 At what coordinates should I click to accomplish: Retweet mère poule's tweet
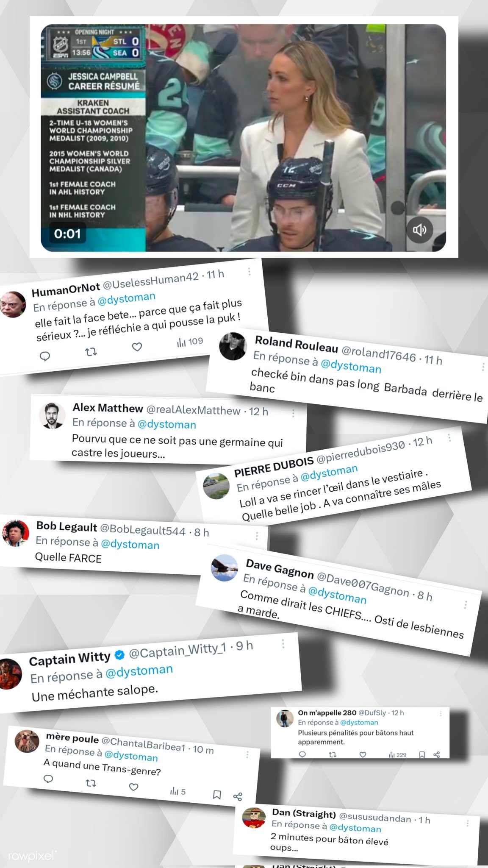tap(91, 783)
